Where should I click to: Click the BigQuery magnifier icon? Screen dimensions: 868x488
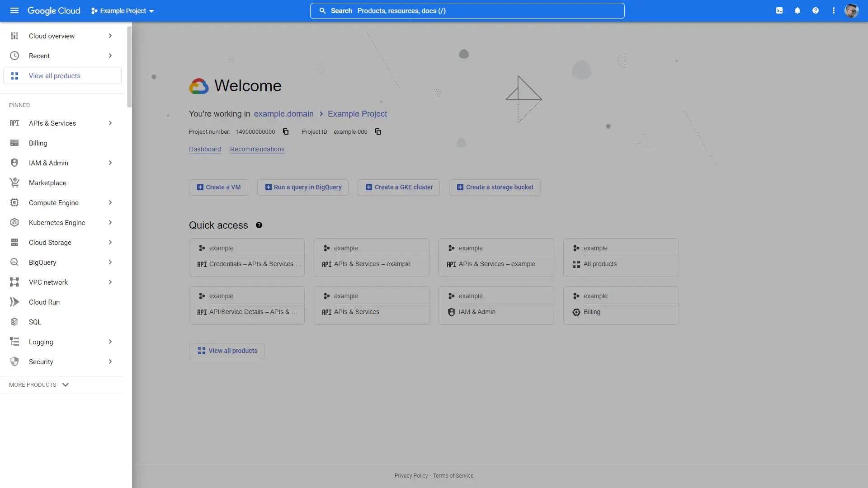(14, 262)
